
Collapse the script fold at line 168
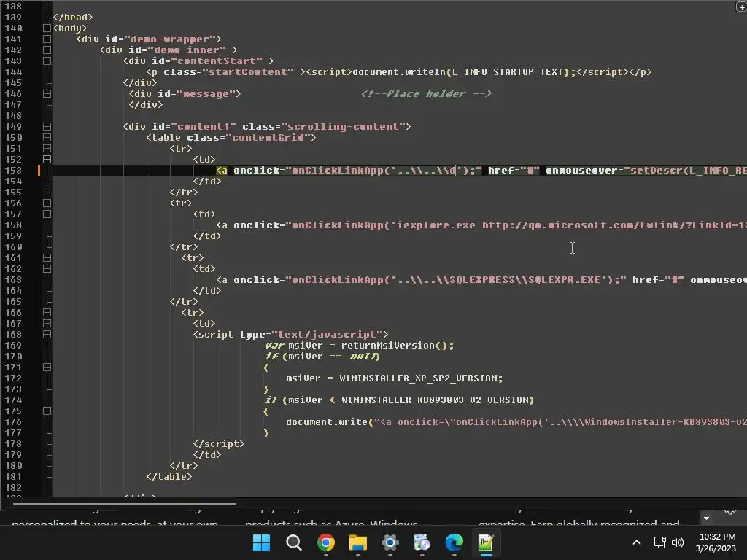tap(47, 335)
